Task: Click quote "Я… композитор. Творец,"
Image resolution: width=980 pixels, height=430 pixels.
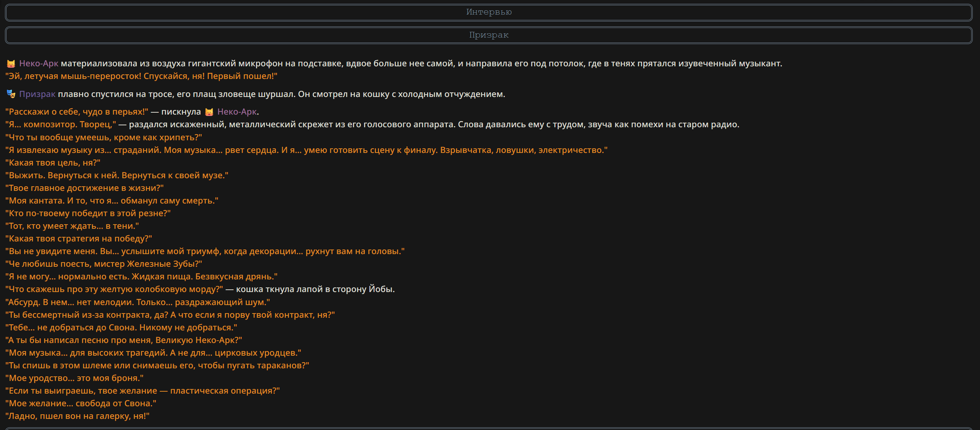Action: pos(61,125)
